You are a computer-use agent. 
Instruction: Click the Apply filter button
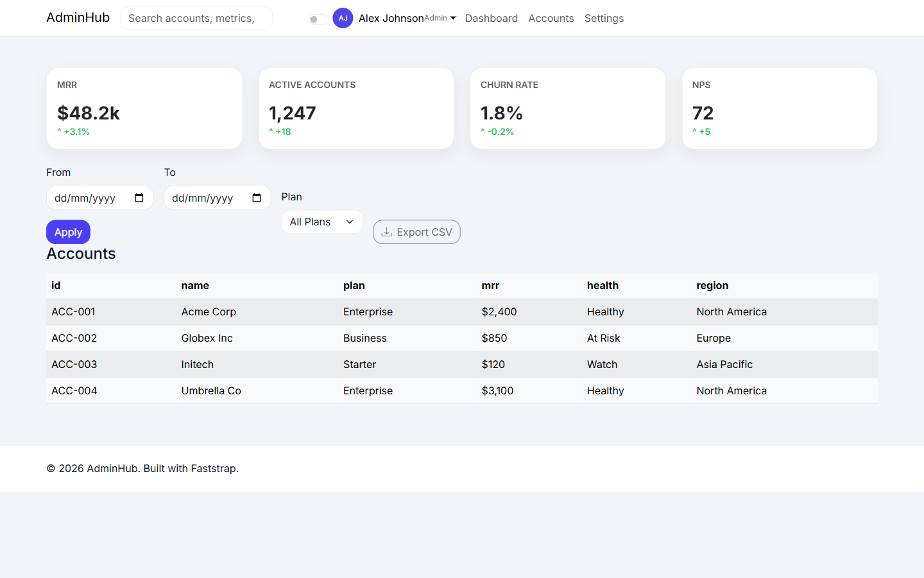68,232
